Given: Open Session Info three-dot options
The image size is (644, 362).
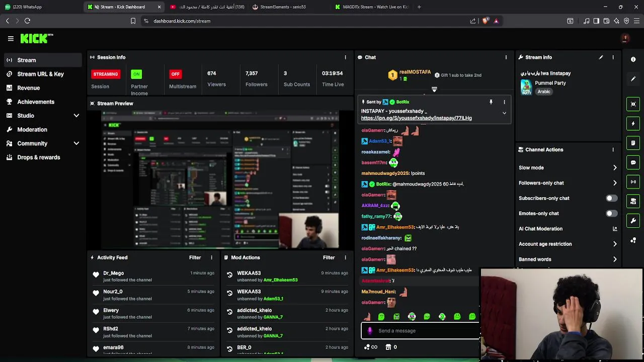Looking at the screenshot, I should pyautogui.click(x=345, y=57).
